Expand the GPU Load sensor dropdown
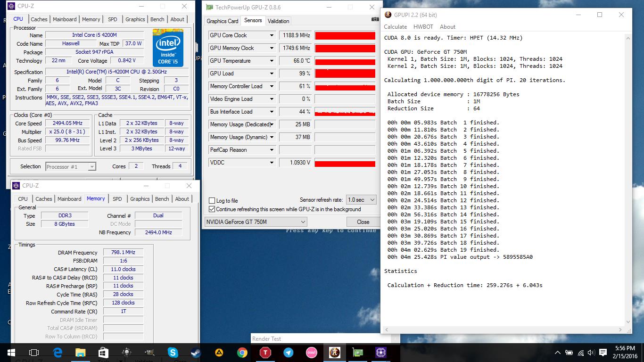Image resolution: width=644 pixels, height=362 pixels. 272,74
